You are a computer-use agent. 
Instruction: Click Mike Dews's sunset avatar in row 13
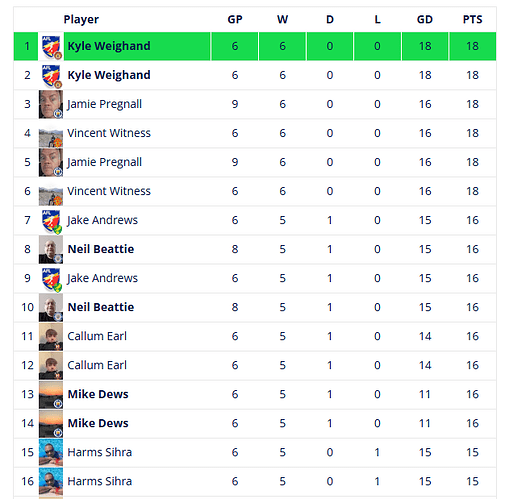coord(51,394)
